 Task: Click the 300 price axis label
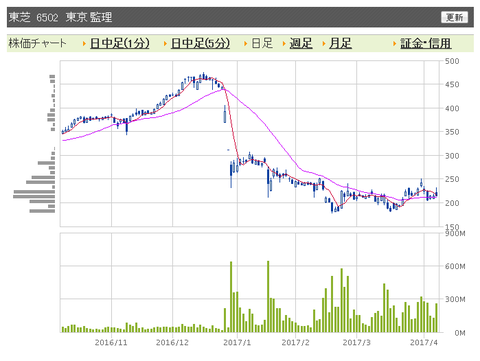click(x=452, y=156)
